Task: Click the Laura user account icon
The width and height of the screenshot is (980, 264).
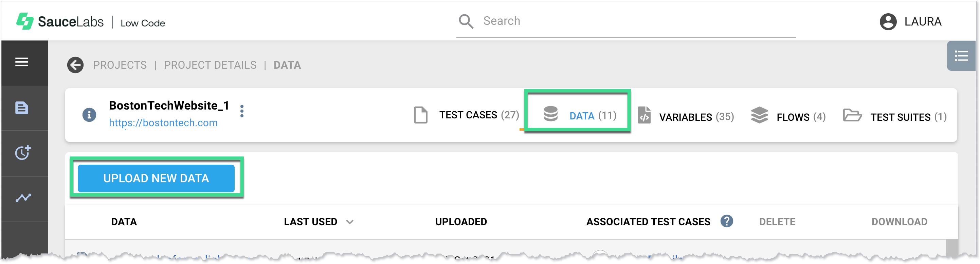Action: pyautogui.click(x=888, y=22)
